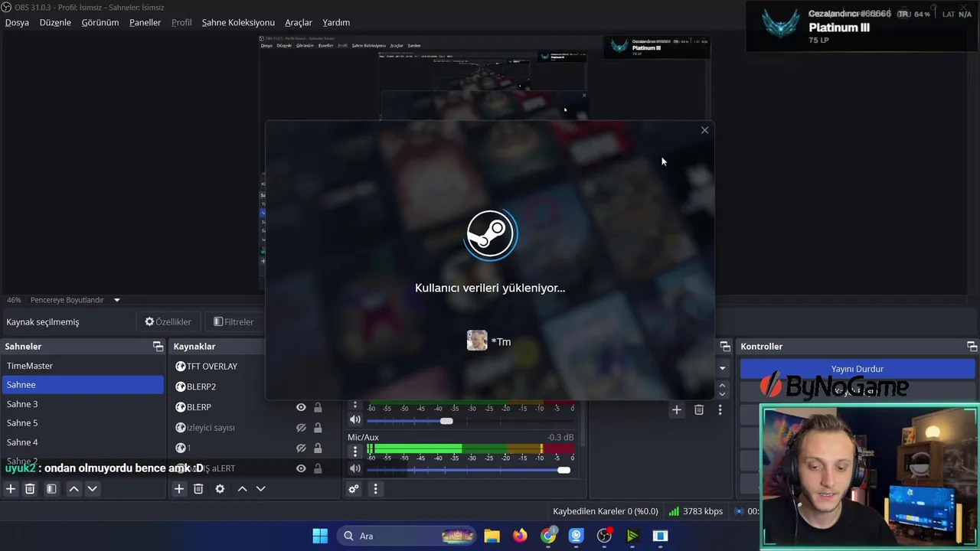The width and height of the screenshot is (980, 551).
Task: Move the source down in the Kaynaklar toolbar
Action: click(261, 488)
